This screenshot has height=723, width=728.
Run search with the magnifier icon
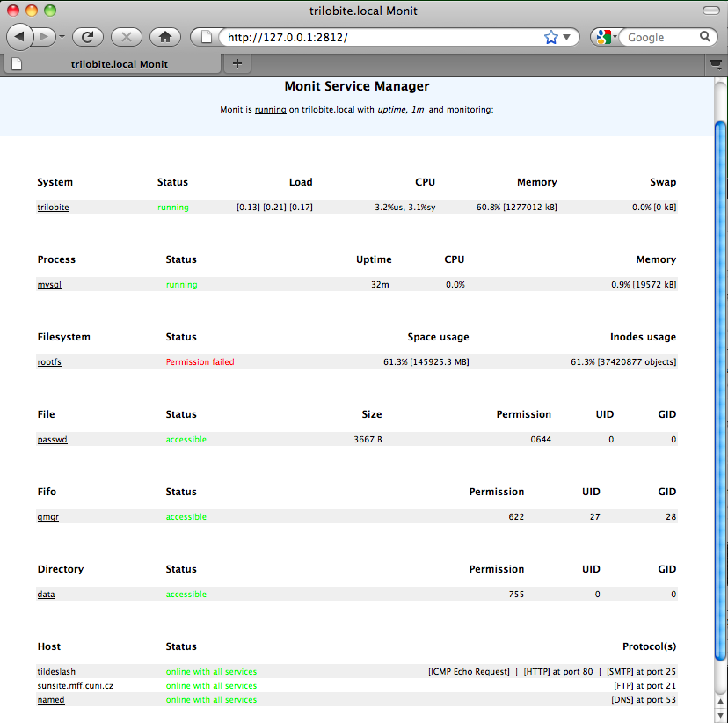pos(705,36)
